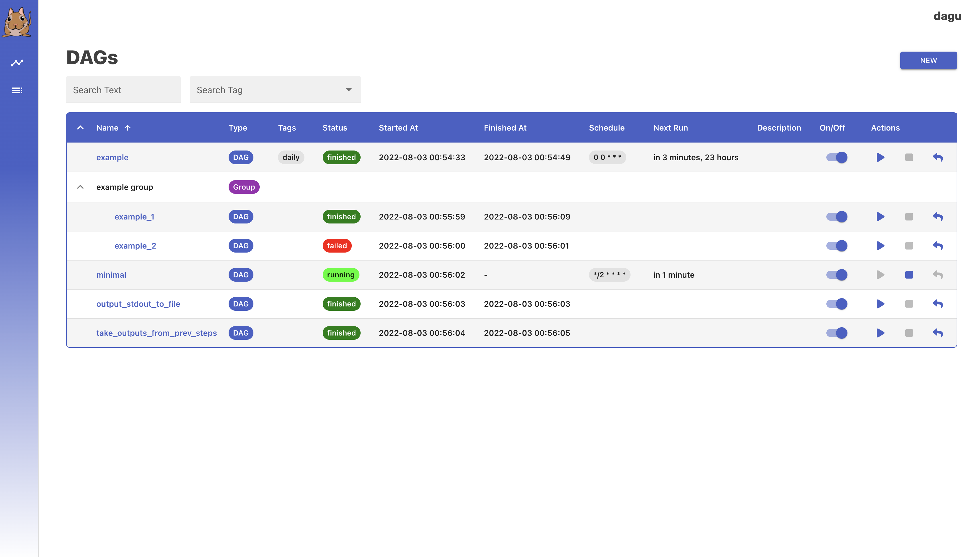Turn off the example DAG schedule switch
Screen dimensions: 980x557
click(837, 157)
